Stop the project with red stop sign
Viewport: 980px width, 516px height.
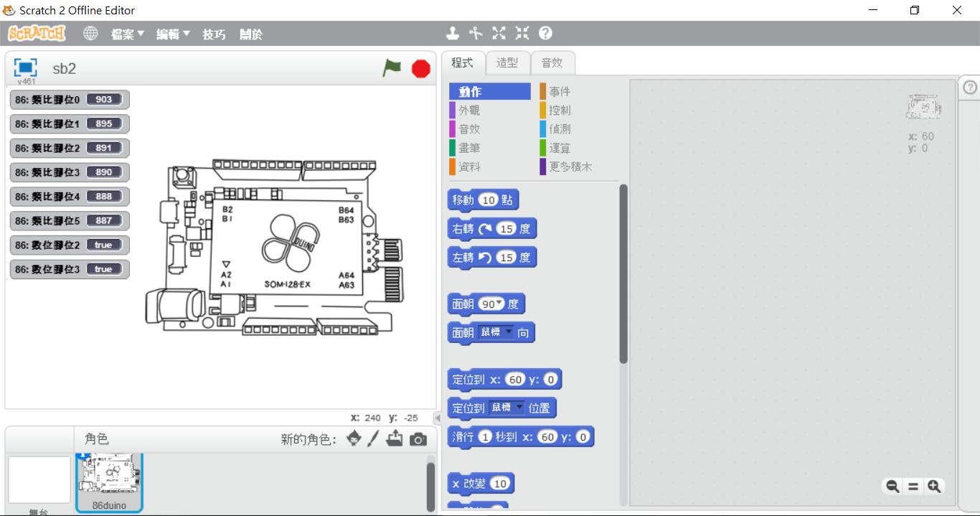point(421,69)
